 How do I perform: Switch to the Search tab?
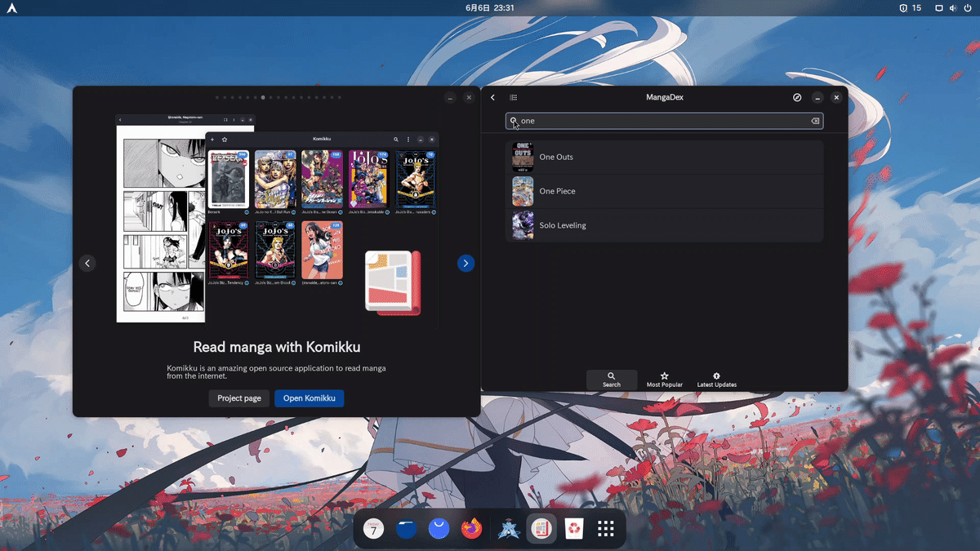612,380
